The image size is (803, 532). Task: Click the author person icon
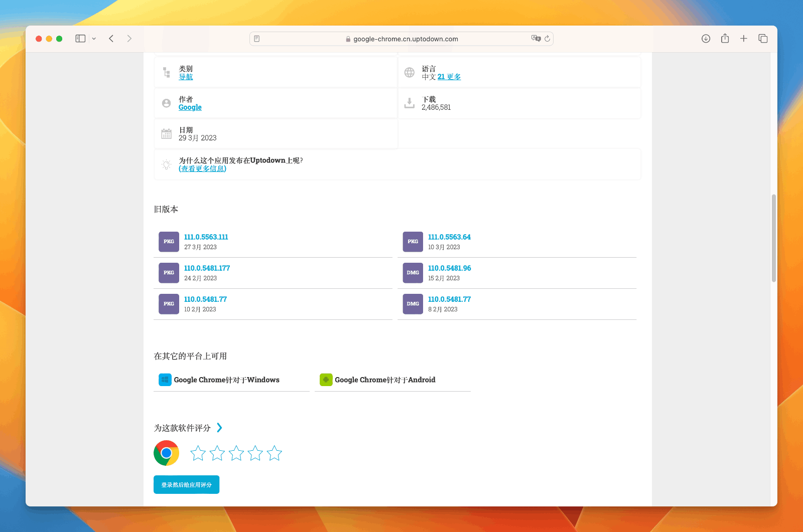tap(167, 103)
